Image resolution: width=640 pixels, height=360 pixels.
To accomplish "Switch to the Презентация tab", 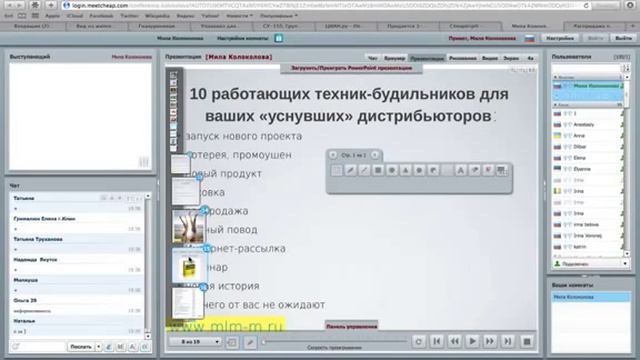I will [x=427, y=58].
